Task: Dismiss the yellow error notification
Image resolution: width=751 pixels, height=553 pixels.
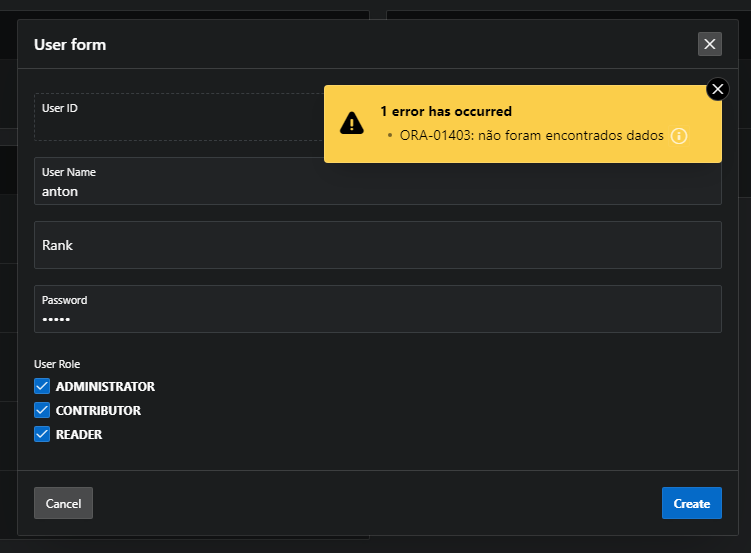Action: [x=717, y=89]
